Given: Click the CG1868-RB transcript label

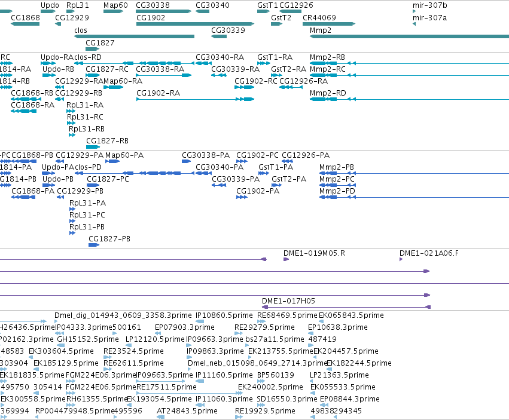Looking at the screenshot, I should tap(32, 93).
